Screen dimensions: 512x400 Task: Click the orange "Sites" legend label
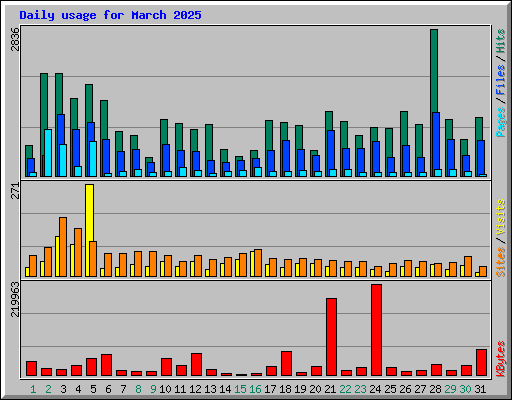(501, 262)
